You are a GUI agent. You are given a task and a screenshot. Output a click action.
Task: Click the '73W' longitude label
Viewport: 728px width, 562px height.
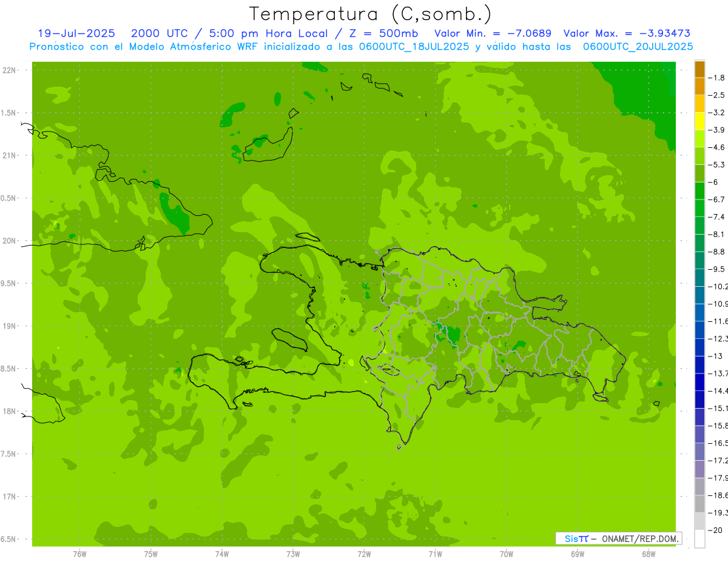293,554
